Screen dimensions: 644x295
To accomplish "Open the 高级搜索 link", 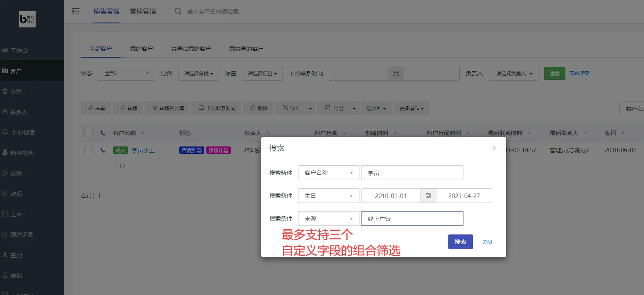I will coord(579,73).
